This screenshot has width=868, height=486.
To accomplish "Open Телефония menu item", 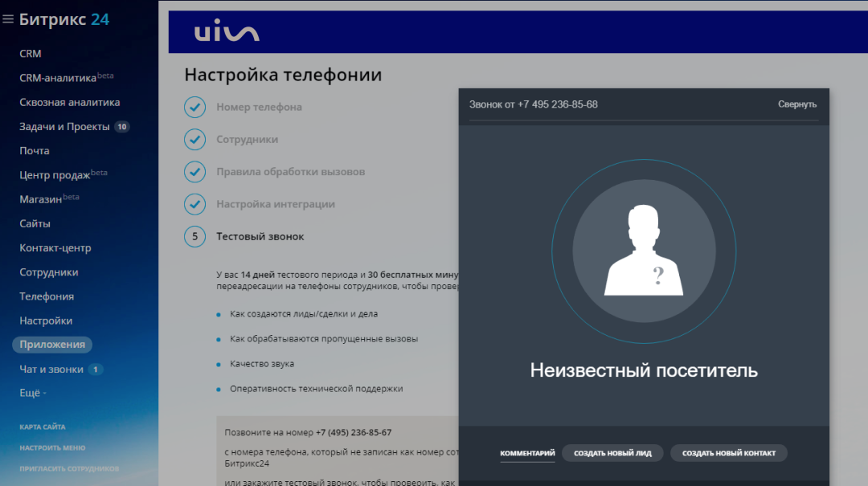I will [47, 296].
